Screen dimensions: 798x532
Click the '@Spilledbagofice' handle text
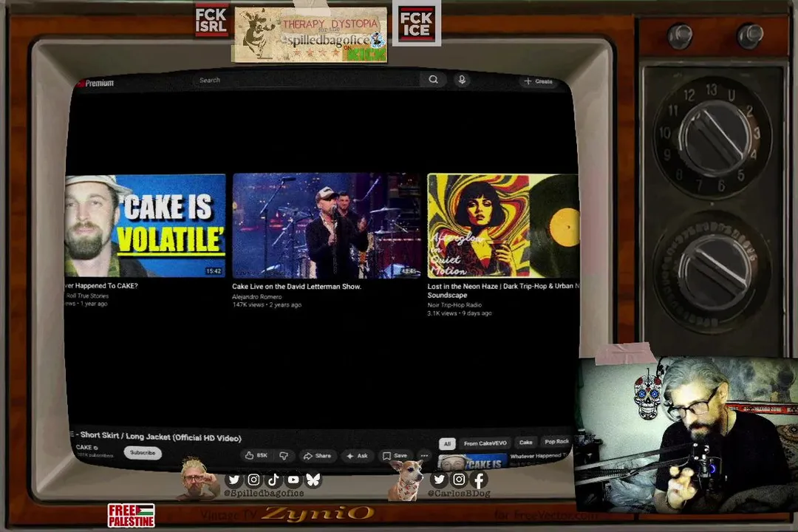tap(264, 494)
